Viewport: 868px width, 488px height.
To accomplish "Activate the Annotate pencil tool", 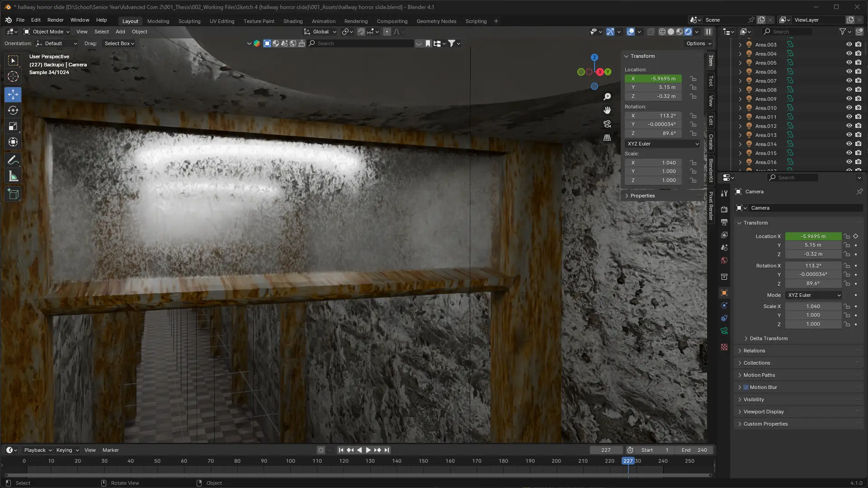I will coord(13,160).
